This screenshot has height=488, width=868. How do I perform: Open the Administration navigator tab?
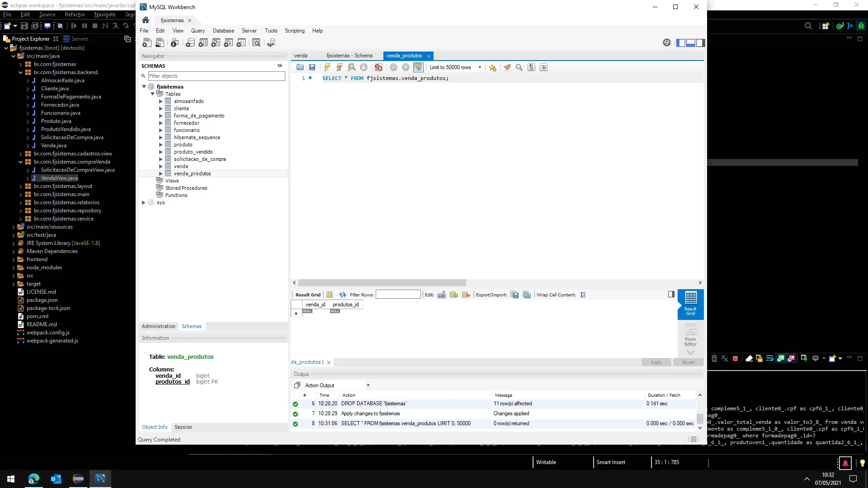click(x=158, y=326)
